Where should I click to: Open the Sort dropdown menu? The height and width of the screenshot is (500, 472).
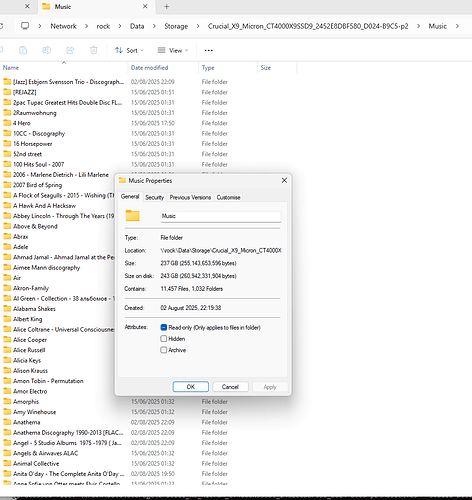(x=129, y=50)
